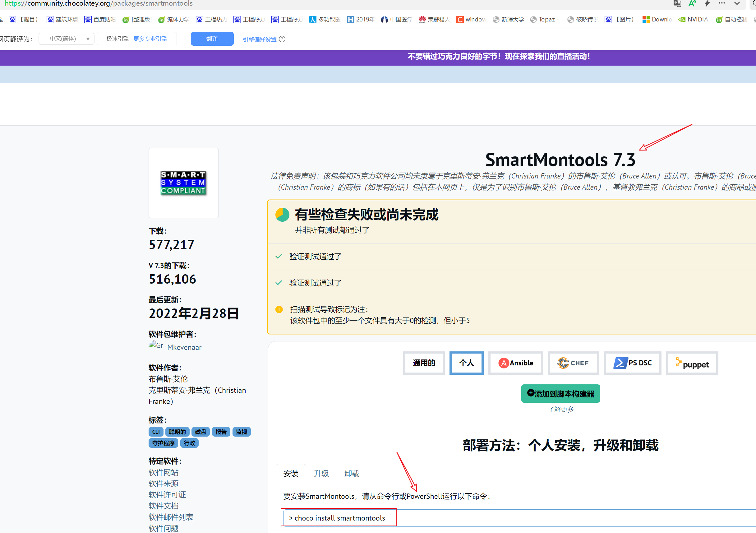Click the pie-chart status icon beside 有些检查失败或尚未完成
This screenshot has height=533, width=756.
click(x=282, y=215)
